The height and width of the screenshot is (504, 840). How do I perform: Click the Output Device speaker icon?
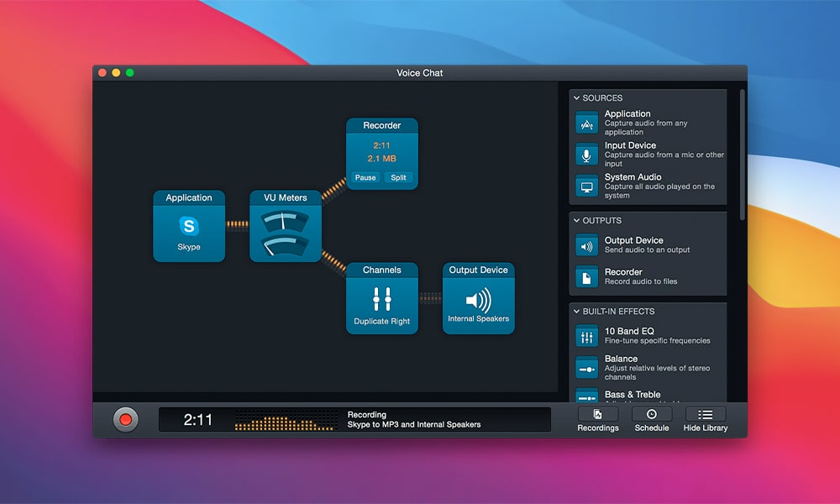coord(586,245)
